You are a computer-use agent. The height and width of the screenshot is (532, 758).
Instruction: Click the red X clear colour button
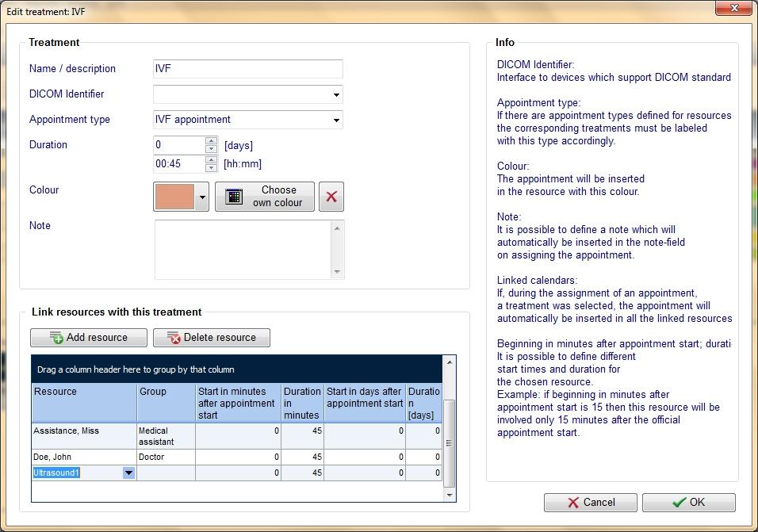(x=331, y=197)
